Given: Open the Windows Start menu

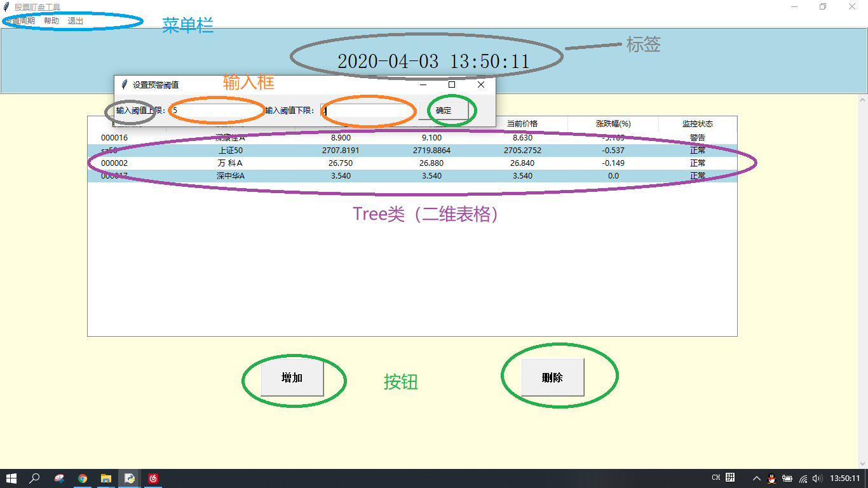Looking at the screenshot, I should point(11,478).
